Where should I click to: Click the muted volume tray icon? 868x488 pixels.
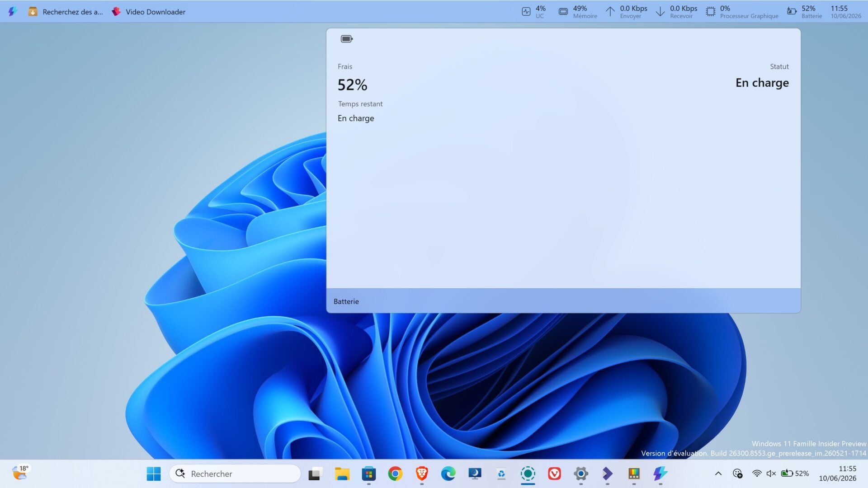(771, 474)
